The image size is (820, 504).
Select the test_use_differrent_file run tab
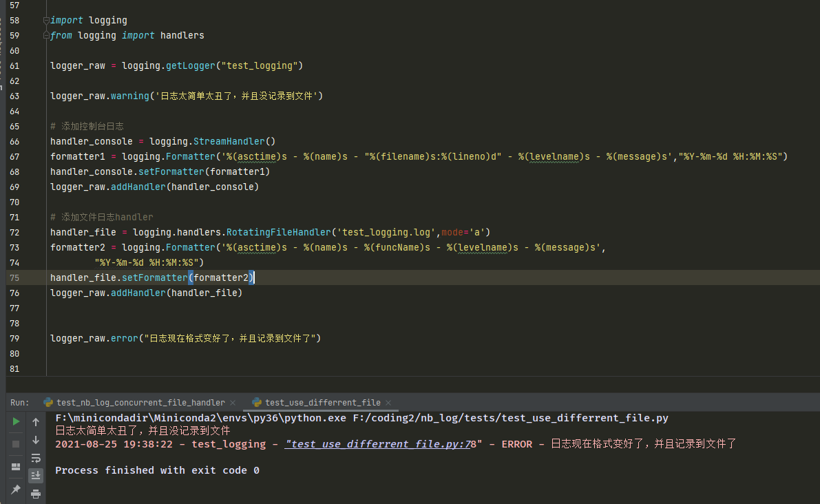tap(322, 403)
